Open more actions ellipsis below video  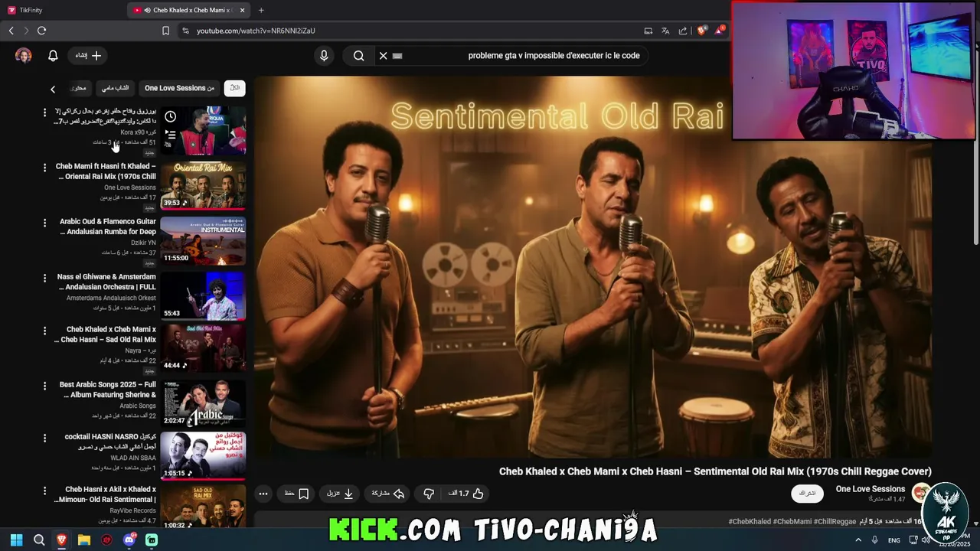(263, 494)
